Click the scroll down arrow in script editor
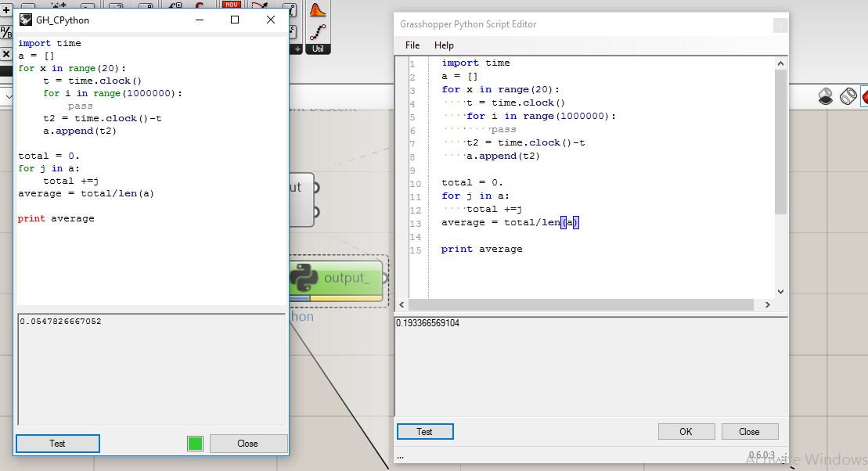This screenshot has height=471, width=868. [780, 291]
